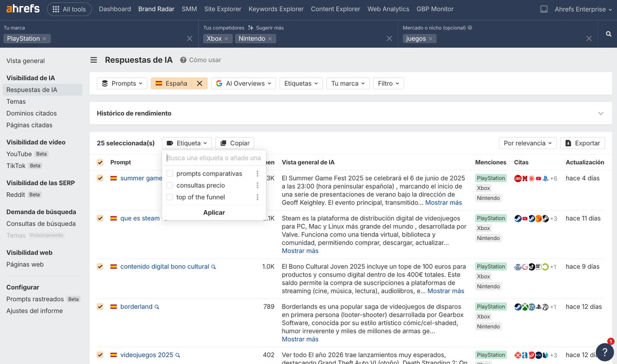617x364 pixels.
Task: Open Keywords Explorer in top navigation
Action: [276, 9]
